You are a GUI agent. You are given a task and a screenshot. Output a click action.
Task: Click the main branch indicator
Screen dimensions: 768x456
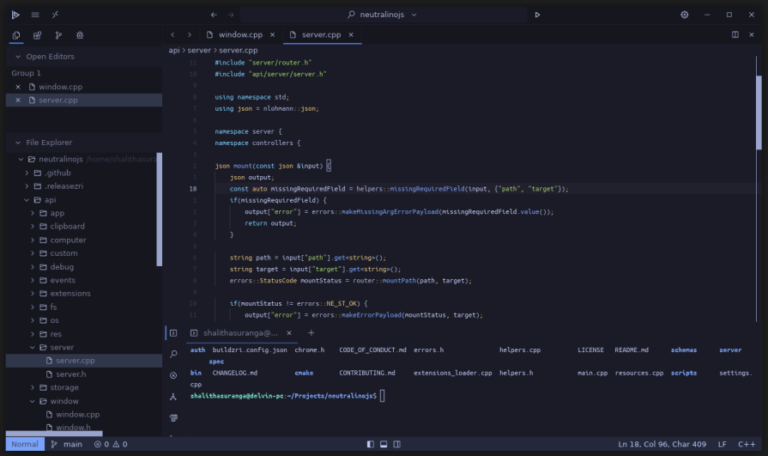(x=67, y=444)
